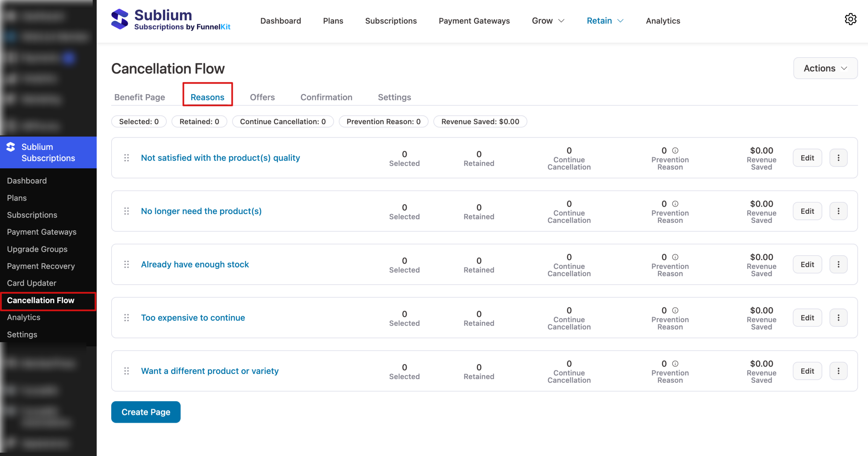The height and width of the screenshot is (456, 868).
Task: Expand the Grow menu in the top navigation
Action: click(547, 21)
